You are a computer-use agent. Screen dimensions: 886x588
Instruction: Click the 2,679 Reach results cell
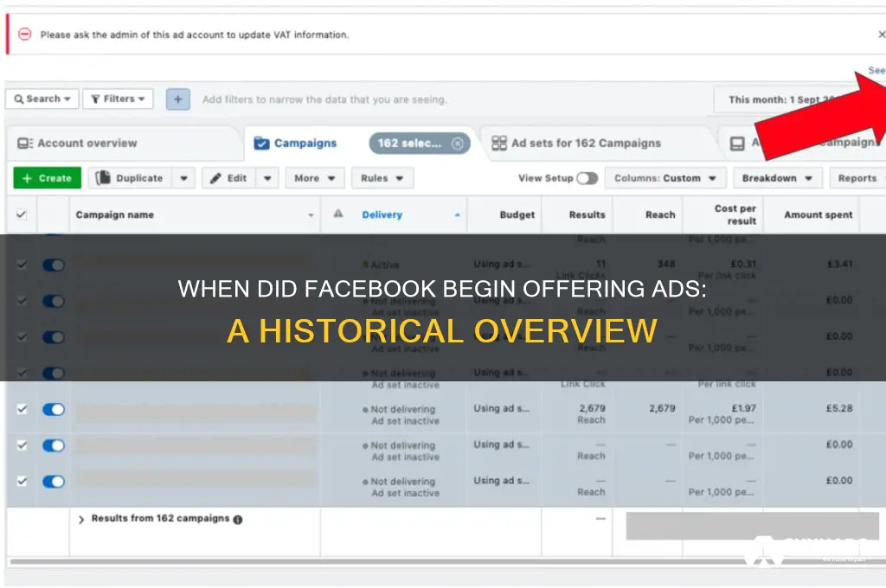pyautogui.click(x=592, y=414)
